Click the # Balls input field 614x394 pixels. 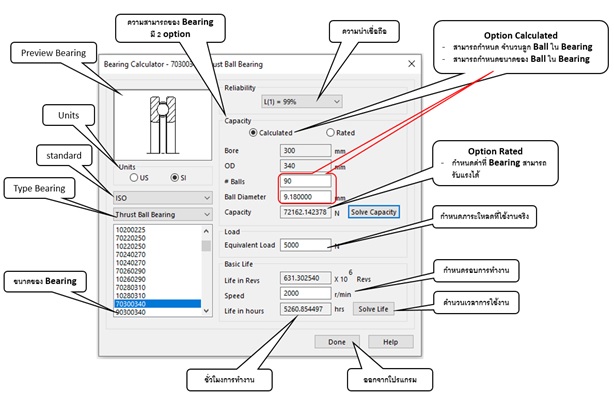(305, 181)
